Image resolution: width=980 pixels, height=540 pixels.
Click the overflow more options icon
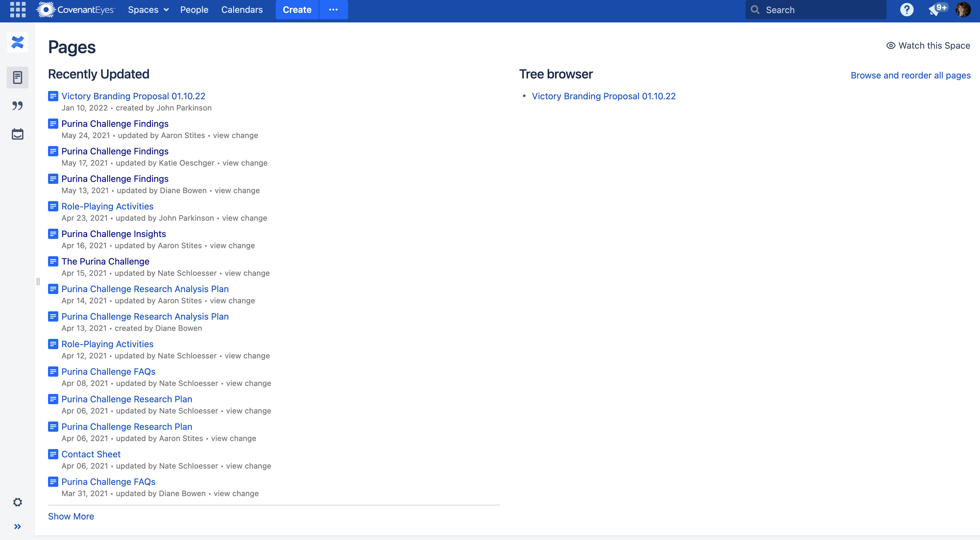pos(333,9)
